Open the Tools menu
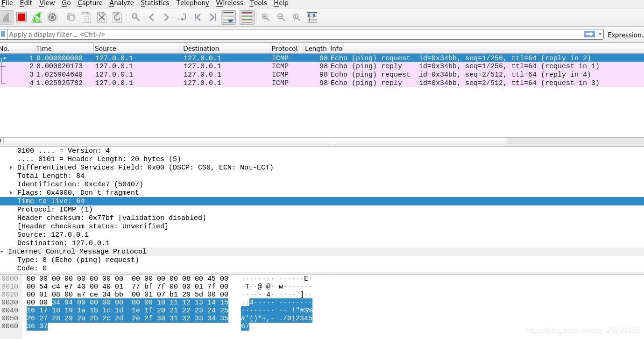The width and height of the screenshot is (644, 339). (258, 3)
